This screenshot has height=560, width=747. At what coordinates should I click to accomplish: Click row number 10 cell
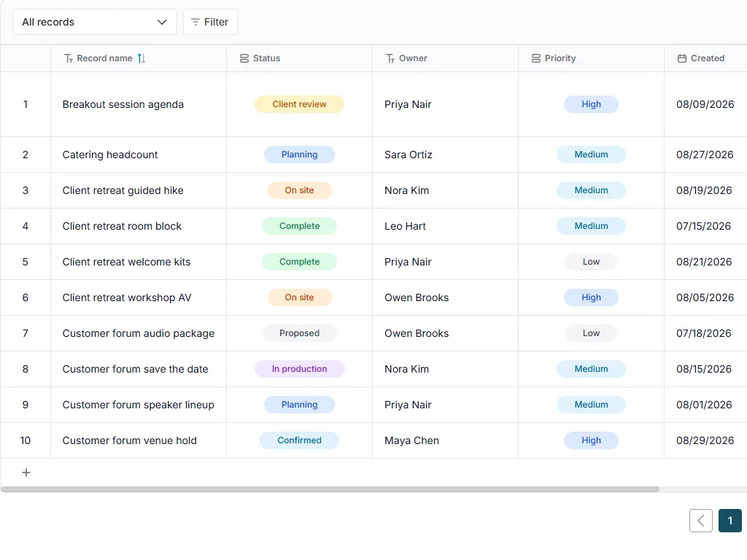pos(26,440)
